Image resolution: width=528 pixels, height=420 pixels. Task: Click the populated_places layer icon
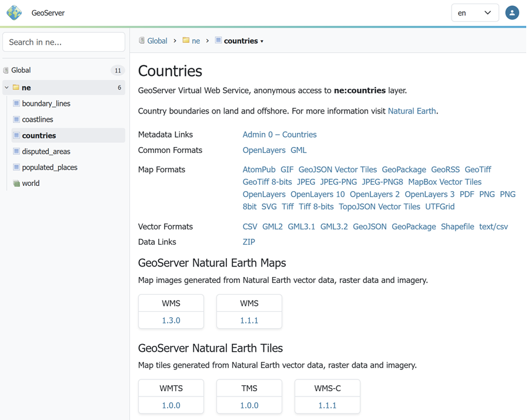(16, 168)
